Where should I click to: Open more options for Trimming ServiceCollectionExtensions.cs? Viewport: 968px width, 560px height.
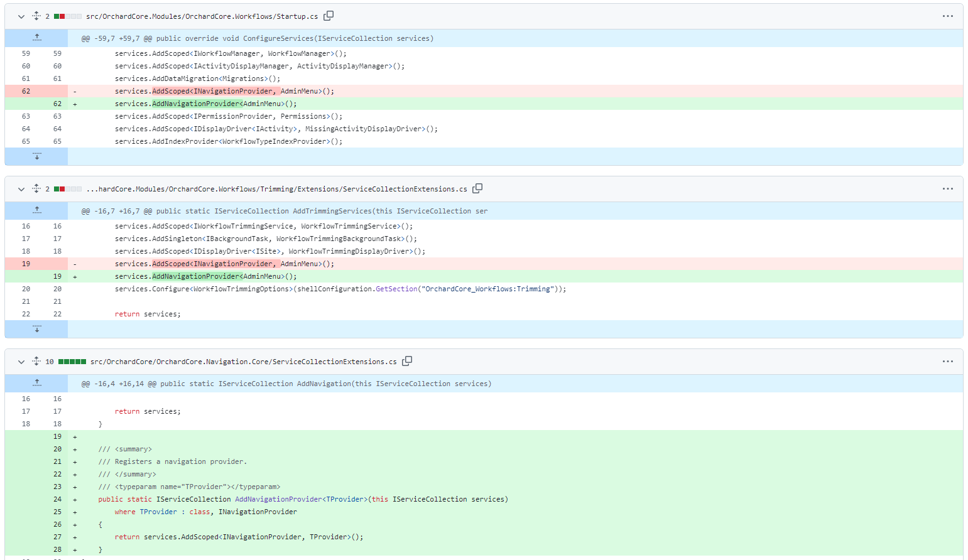click(x=947, y=189)
